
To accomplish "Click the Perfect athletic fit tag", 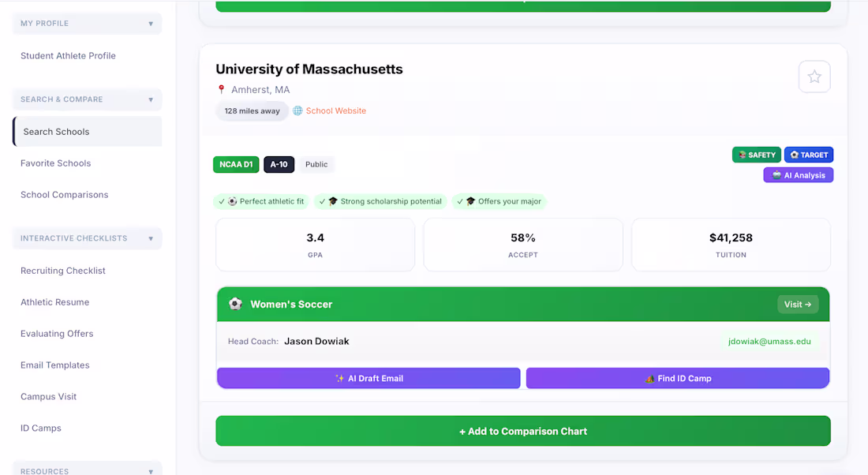I will (261, 201).
